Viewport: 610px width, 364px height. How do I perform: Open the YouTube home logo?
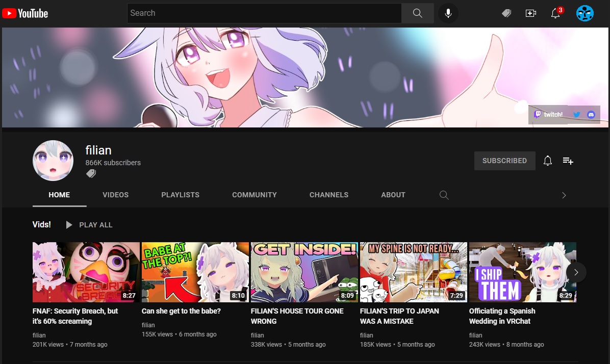pos(25,13)
